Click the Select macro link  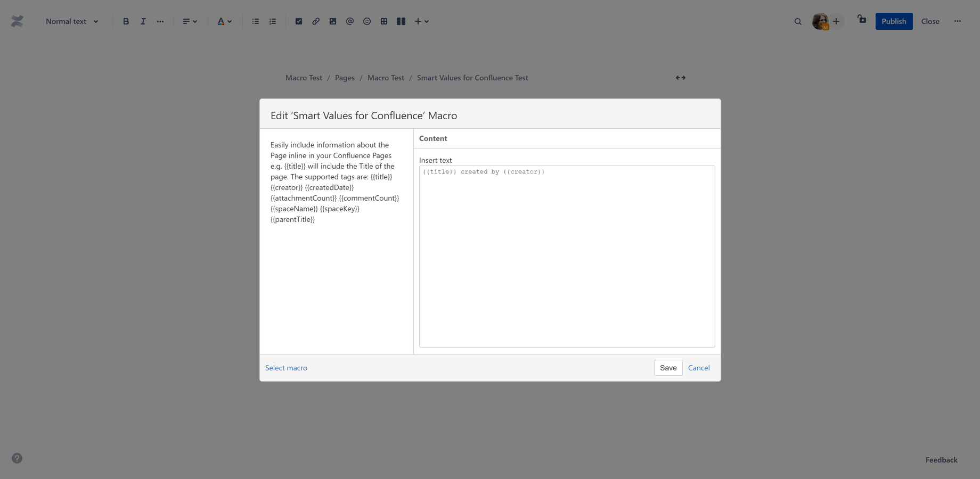point(286,368)
